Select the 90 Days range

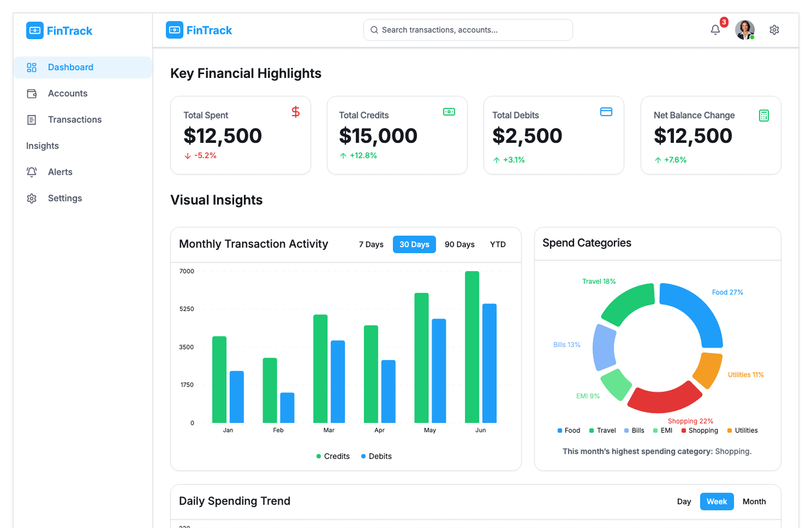click(x=459, y=245)
